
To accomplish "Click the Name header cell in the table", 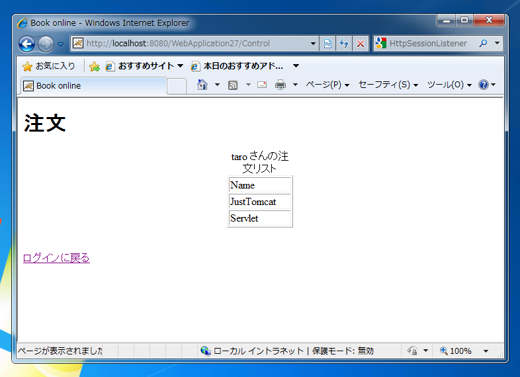I will pyautogui.click(x=260, y=185).
